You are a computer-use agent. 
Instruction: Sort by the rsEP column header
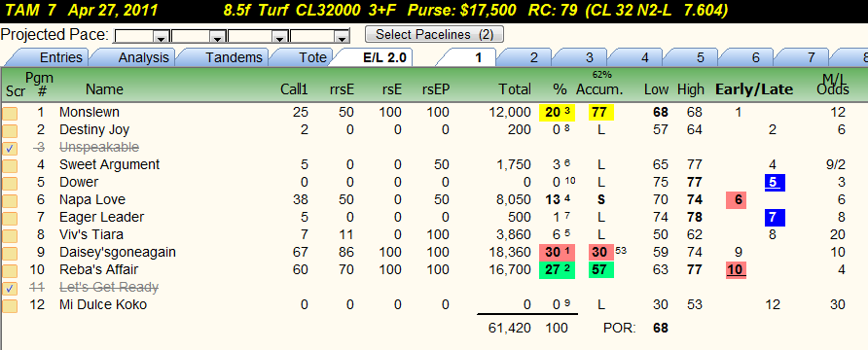pos(436,89)
